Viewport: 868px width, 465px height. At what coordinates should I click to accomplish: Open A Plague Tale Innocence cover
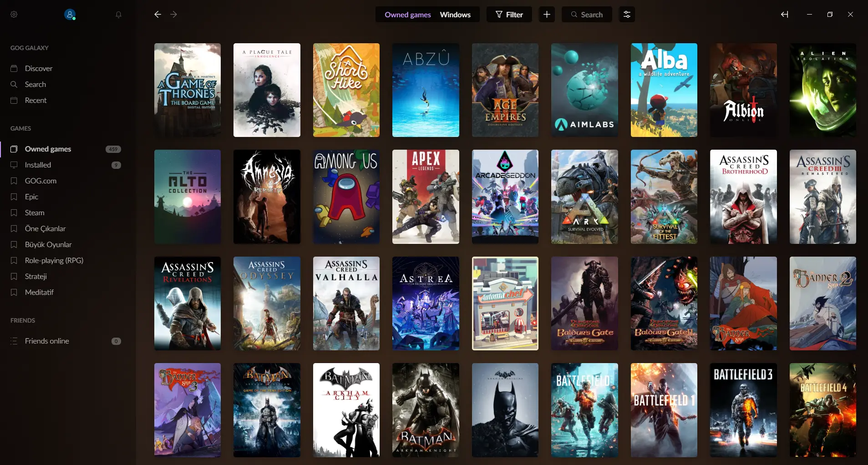(267, 90)
